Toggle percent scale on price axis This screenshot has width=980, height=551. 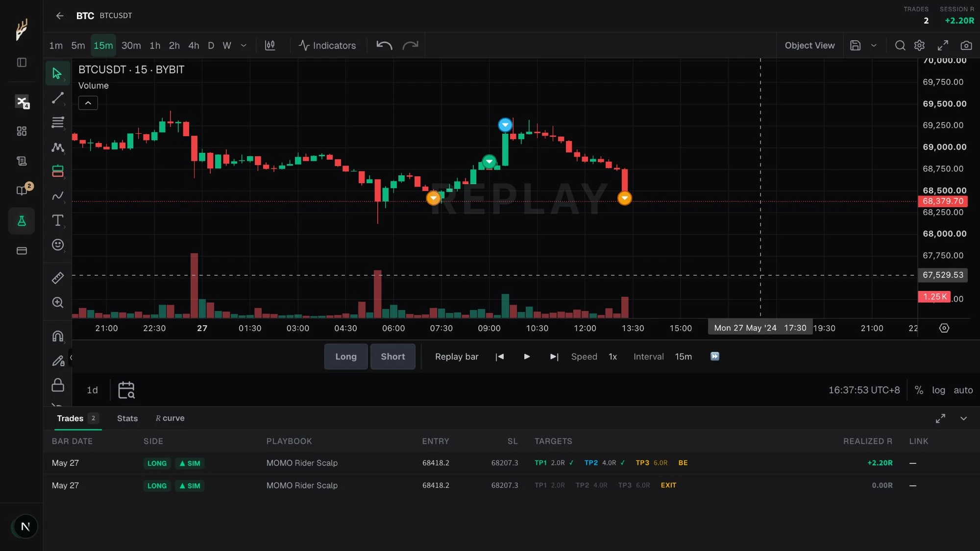[x=919, y=390]
